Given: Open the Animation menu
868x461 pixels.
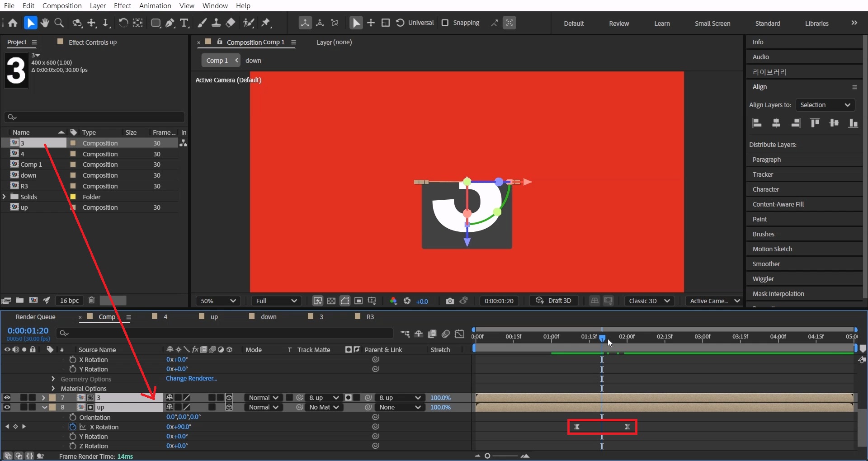Looking at the screenshot, I should pyautogui.click(x=155, y=5).
